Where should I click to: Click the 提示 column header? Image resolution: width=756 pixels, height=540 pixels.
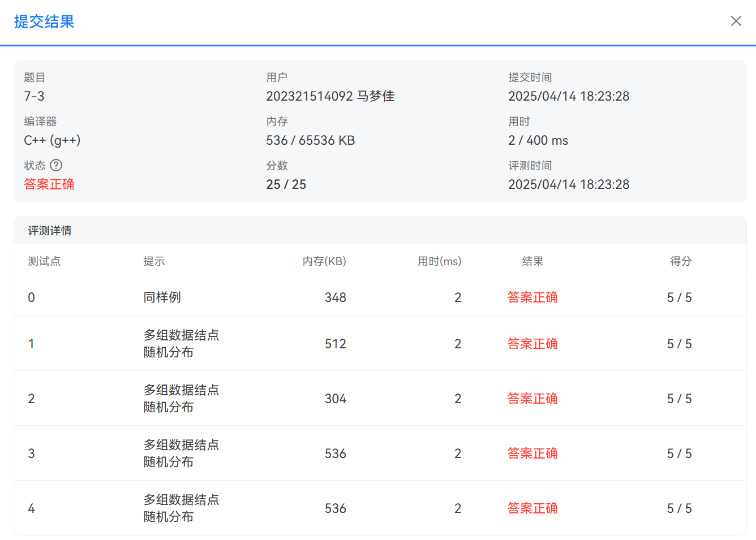pyautogui.click(x=154, y=261)
